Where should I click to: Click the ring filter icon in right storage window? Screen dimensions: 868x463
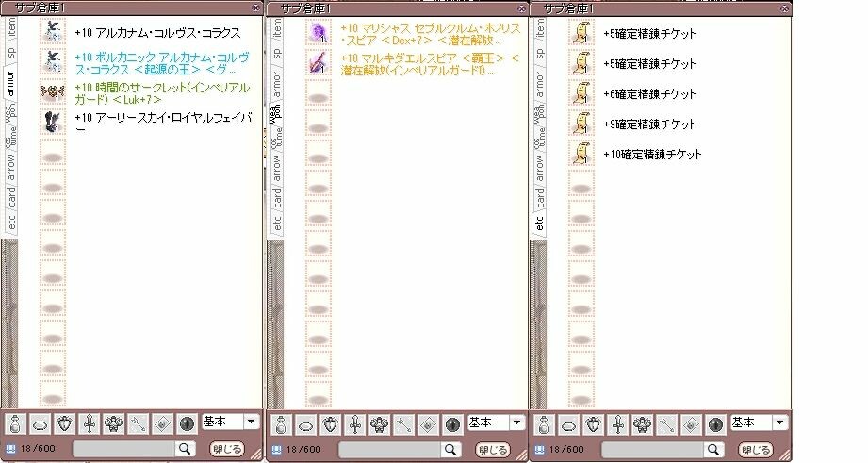click(571, 423)
